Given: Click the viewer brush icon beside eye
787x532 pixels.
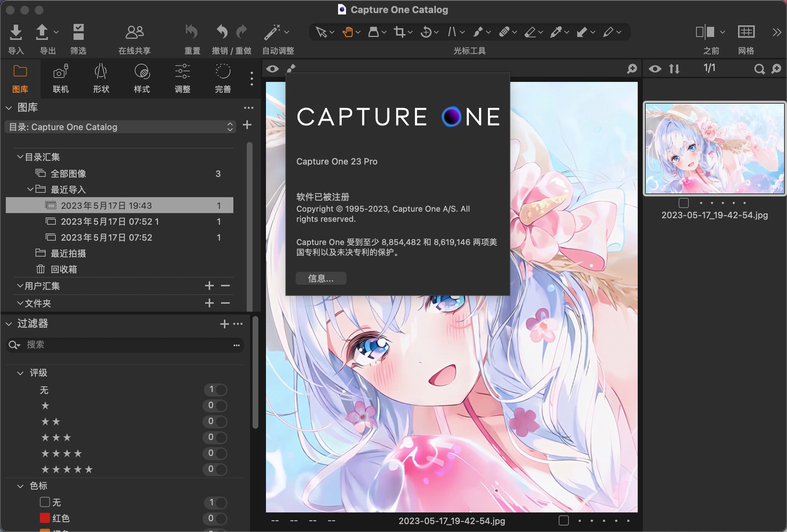Looking at the screenshot, I should 291,68.
